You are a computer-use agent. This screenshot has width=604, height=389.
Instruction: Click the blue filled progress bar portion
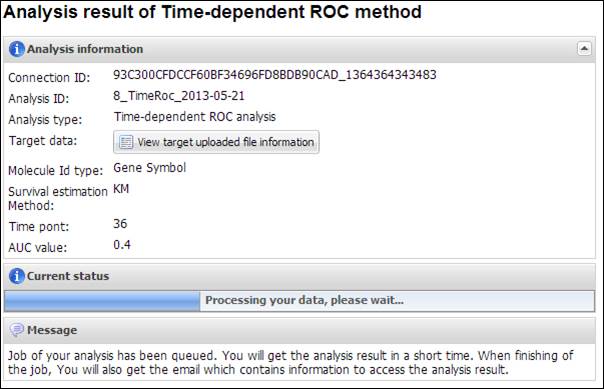(x=102, y=301)
